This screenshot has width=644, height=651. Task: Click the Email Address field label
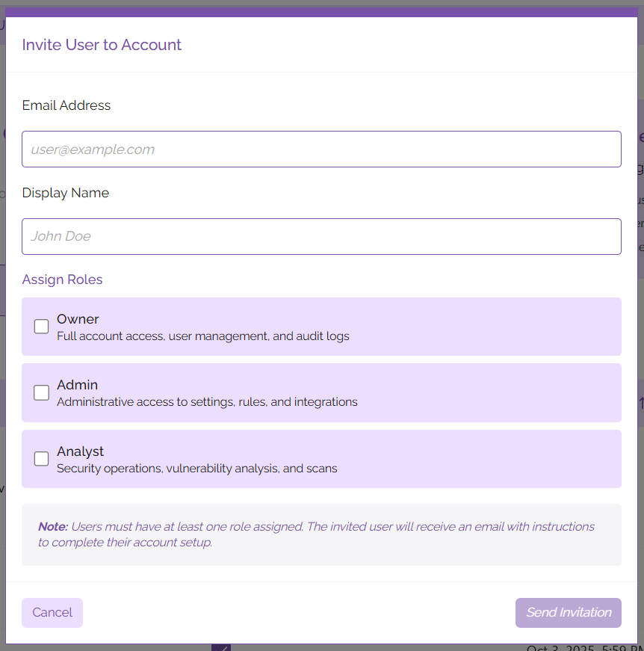[66, 105]
